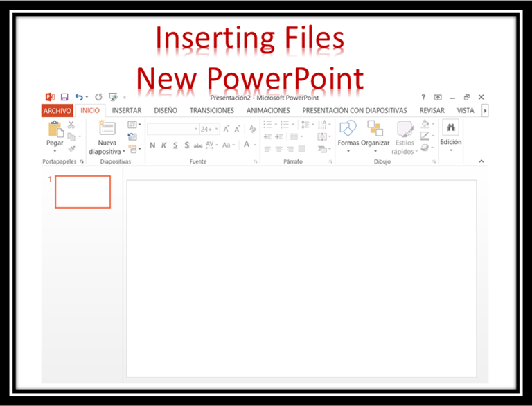Open the slide Section dropdown
This screenshot has width=532, height=406.
134,149
